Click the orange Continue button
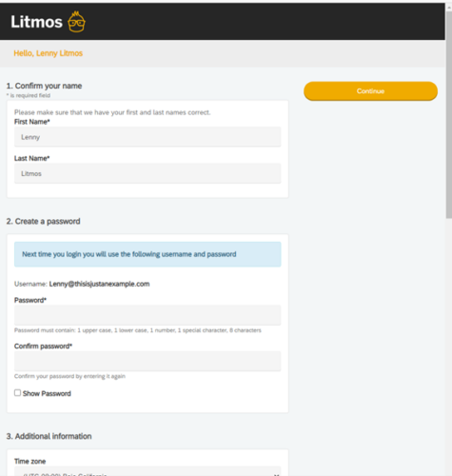This screenshot has height=476, width=452. 370,91
